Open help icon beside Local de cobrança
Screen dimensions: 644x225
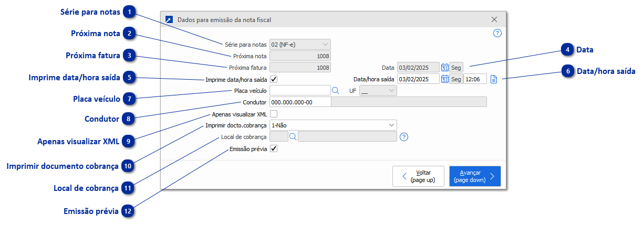pyautogui.click(x=404, y=137)
